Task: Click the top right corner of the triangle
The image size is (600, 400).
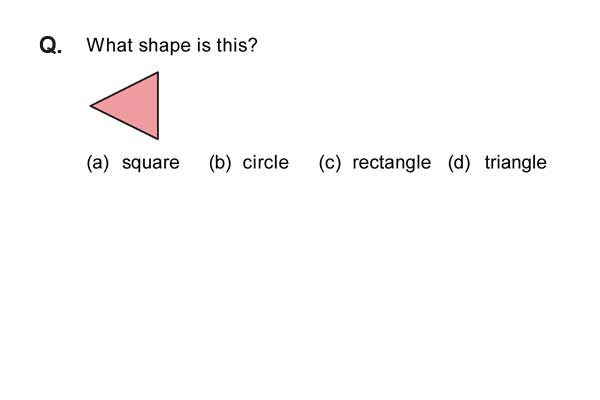Action: click(x=158, y=73)
